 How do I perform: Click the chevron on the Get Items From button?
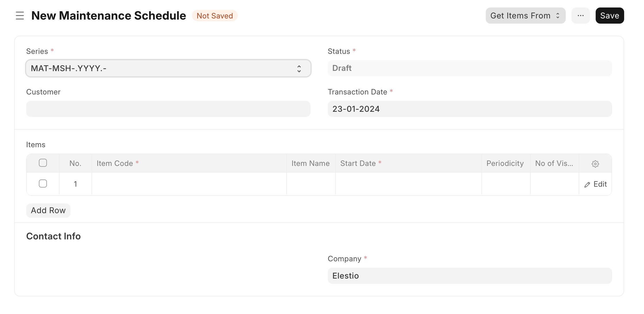pyautogui.click(x=557, y=16)
